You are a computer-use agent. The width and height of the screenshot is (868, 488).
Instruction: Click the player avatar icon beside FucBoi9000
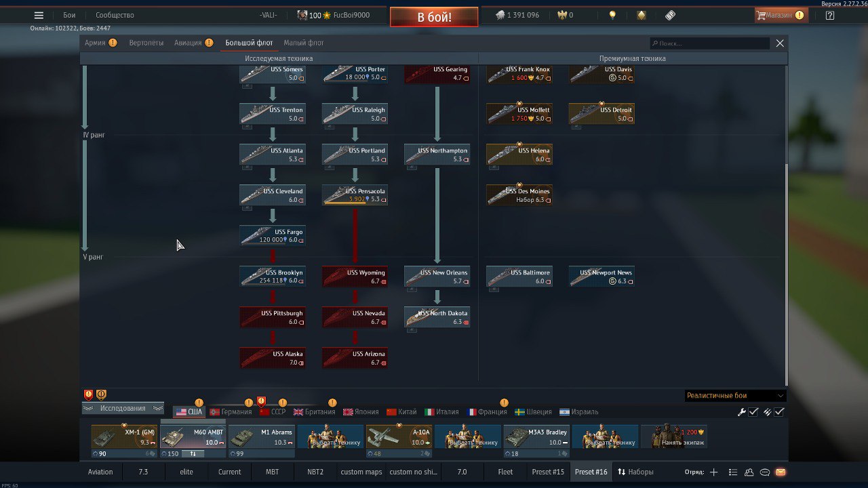point(302,15)
